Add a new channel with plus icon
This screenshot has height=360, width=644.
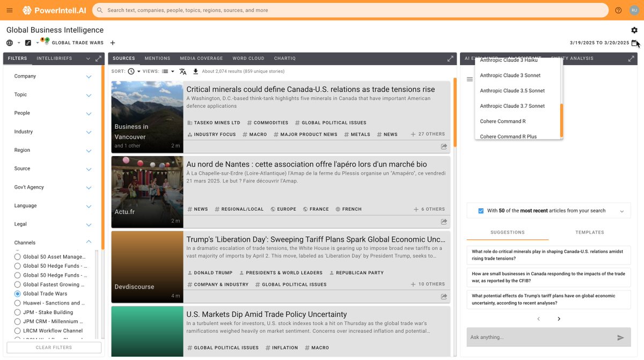point(113,43)
